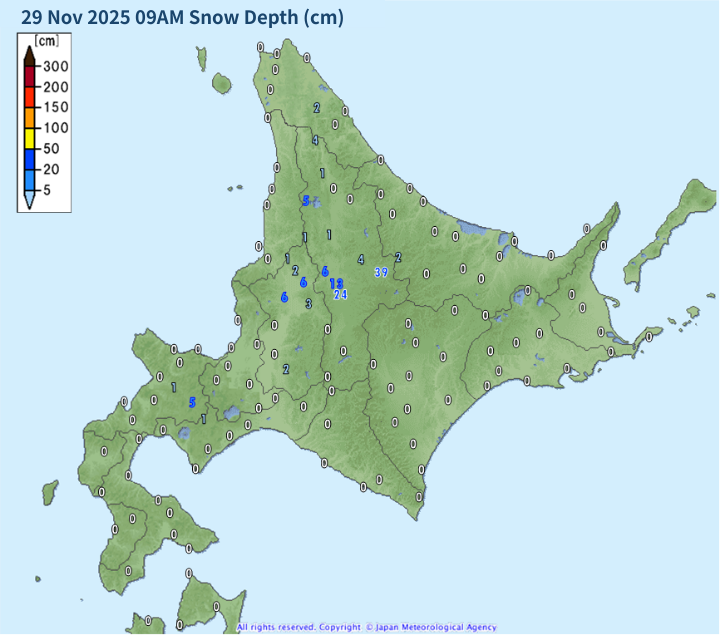This screenshot has width=720, height=635.
Task: Click the dark red 200–300 legend swatch
Action: coord(30,76)
